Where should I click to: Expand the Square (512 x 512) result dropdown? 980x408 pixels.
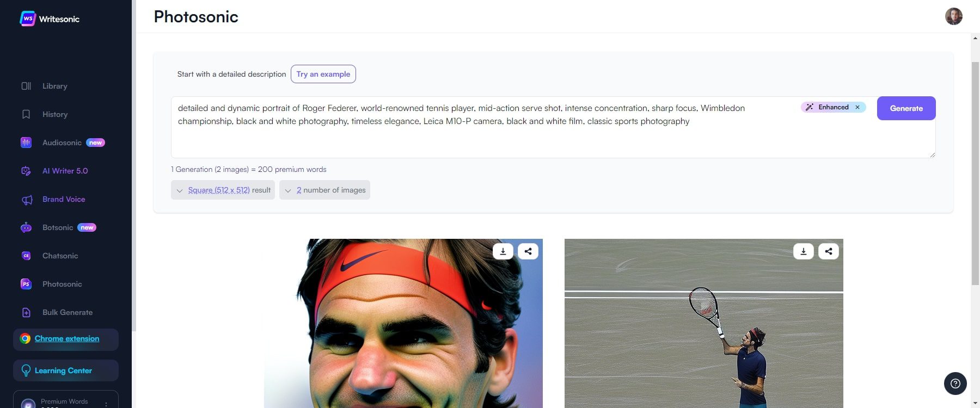(223, 190)
